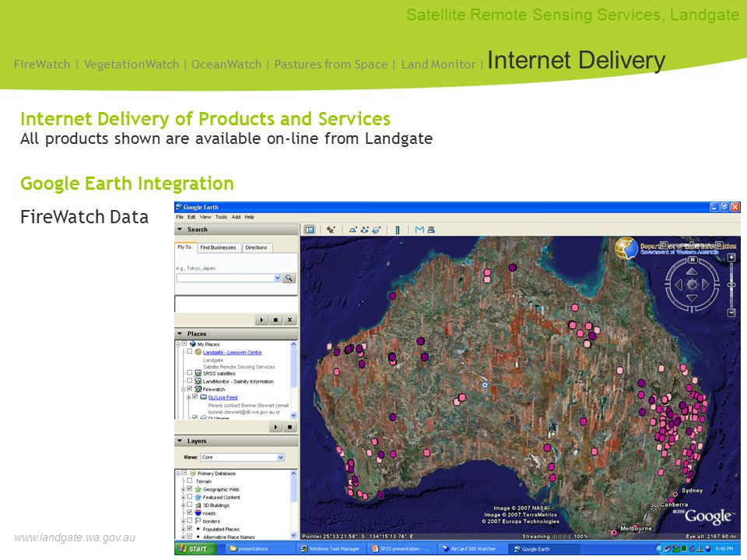This screenshot has width=747, height=560.
Task: Open the File menu
Action: tap(180, 217)
